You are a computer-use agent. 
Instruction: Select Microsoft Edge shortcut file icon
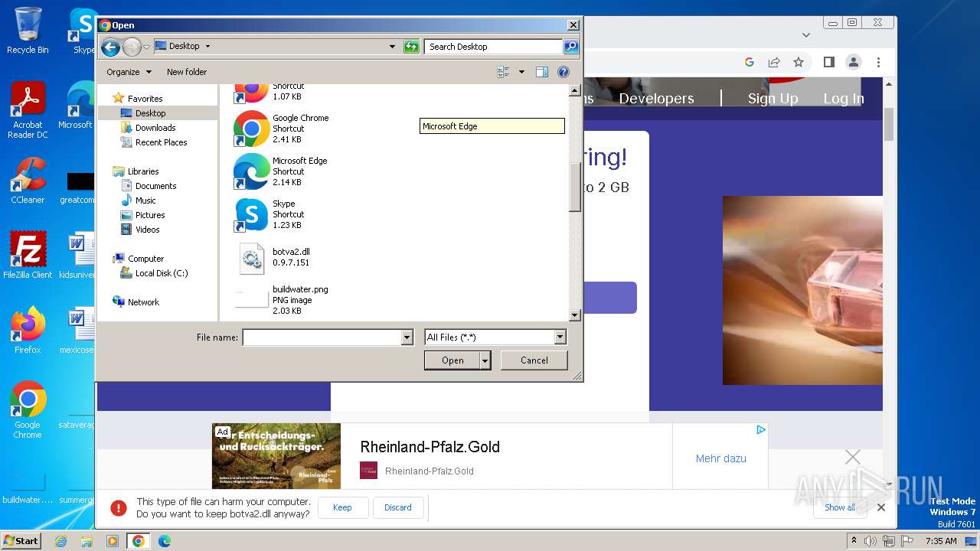click(x=251, y=171)
